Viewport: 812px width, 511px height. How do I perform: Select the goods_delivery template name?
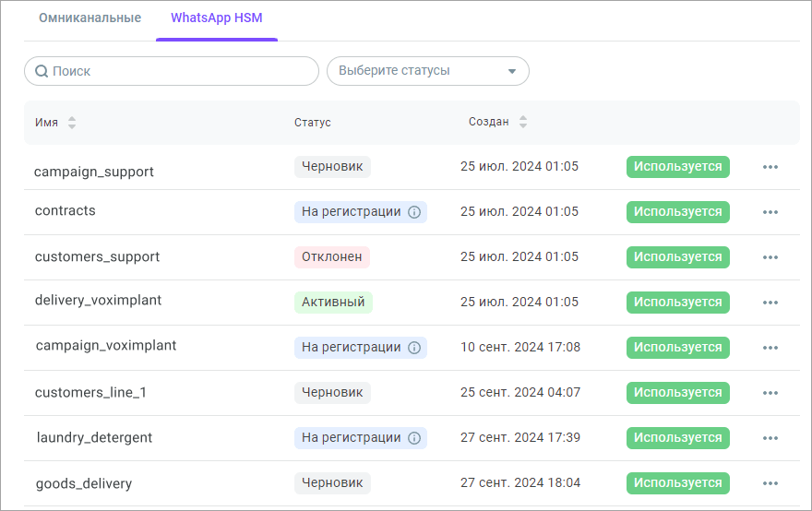point(84,483)
